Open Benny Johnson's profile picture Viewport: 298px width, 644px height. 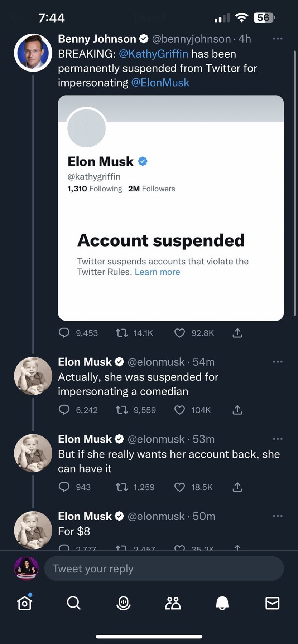(x=33, y=53)
